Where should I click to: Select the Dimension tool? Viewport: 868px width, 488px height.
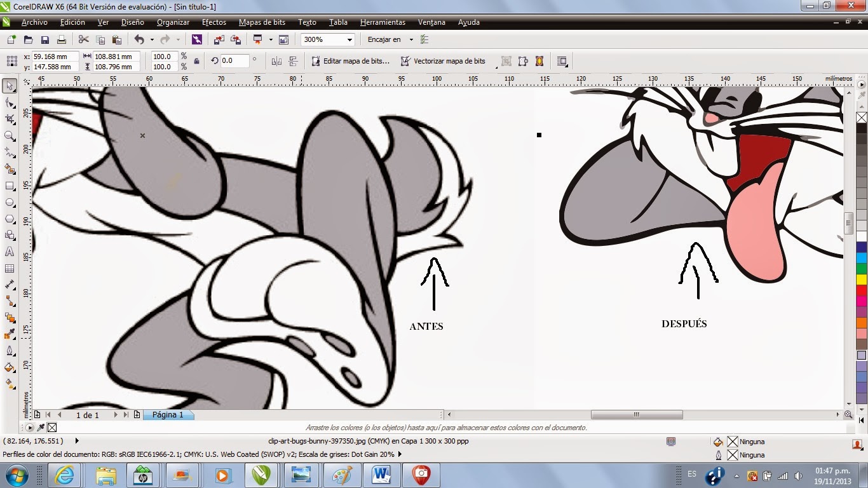[10, 285]
